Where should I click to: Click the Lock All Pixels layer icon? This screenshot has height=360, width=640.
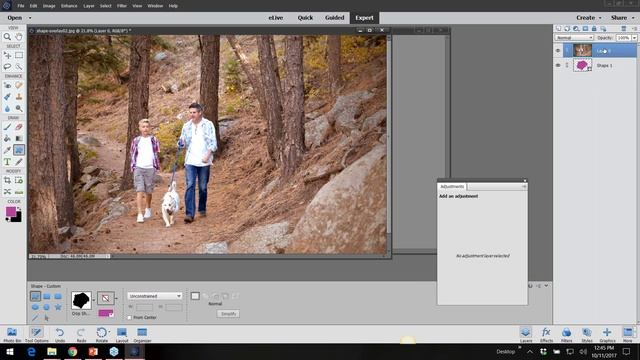pos(594,29)
